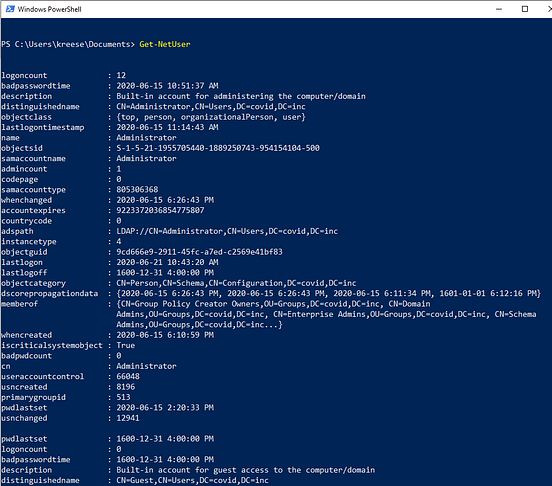Select accountexpires value 9223372036854775807
Screen dimensions: 552x486
[x=160, y=210]
